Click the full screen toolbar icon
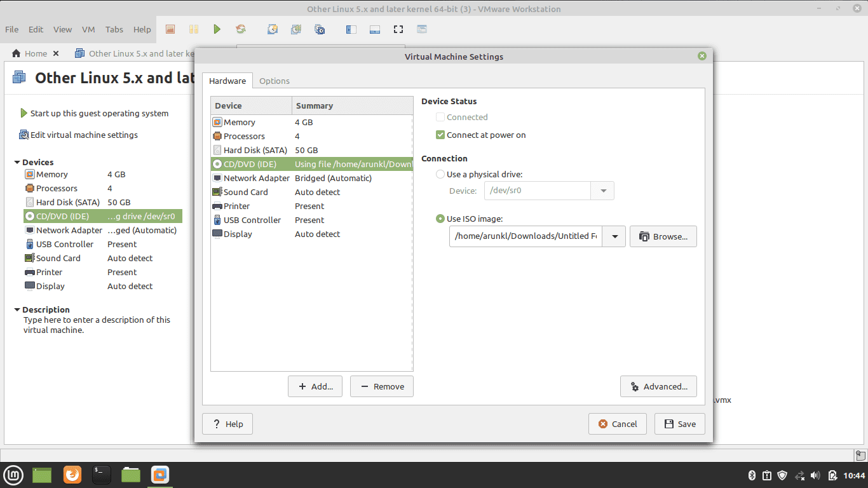The height and width of the screenshot is (488, 868). (x=398, y=29)
